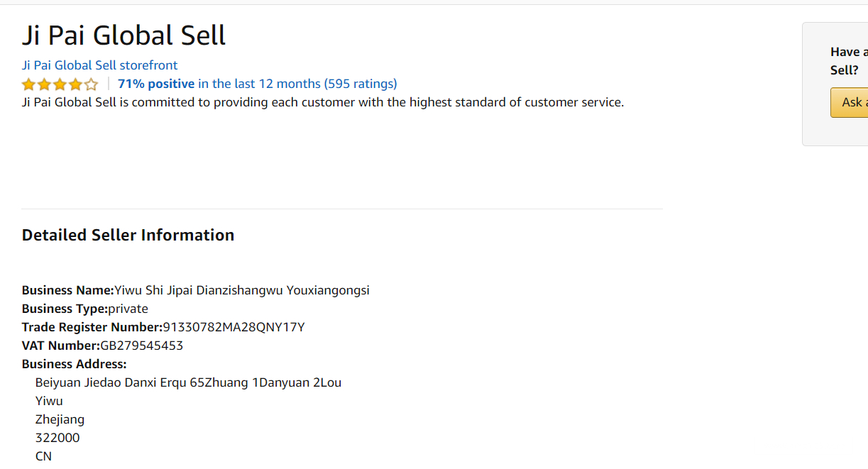
Task: Click the first gold rating star
Action: 28,84
